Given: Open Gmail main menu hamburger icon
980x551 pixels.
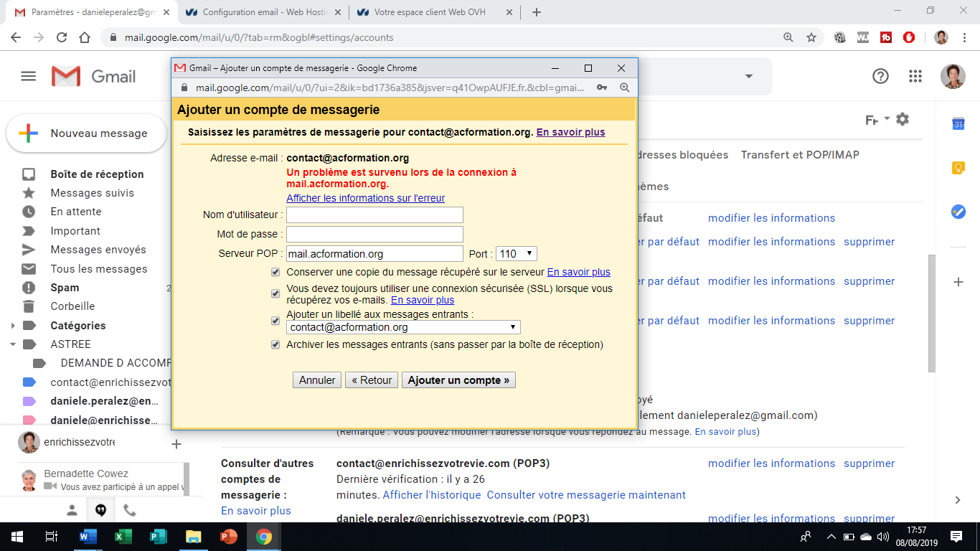Looking at the screenshot, I should (28, 76).
